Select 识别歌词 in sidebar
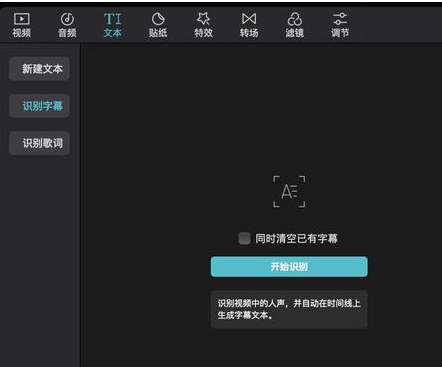This screenshot has width=442, height=367. [x=39, y=143]
